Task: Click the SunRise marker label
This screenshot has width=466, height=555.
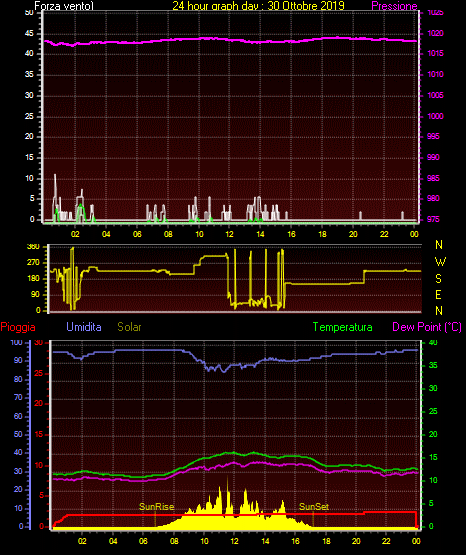Action: [156, 507]
